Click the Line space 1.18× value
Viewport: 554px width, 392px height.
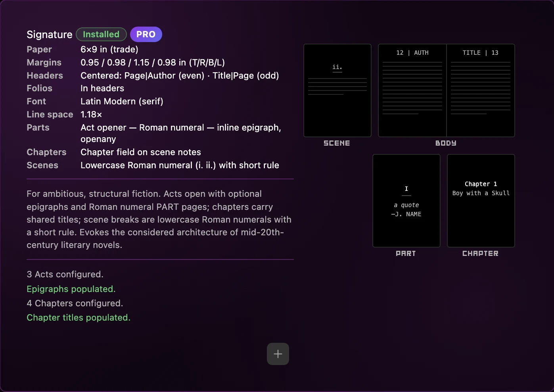tap(91, 115)
